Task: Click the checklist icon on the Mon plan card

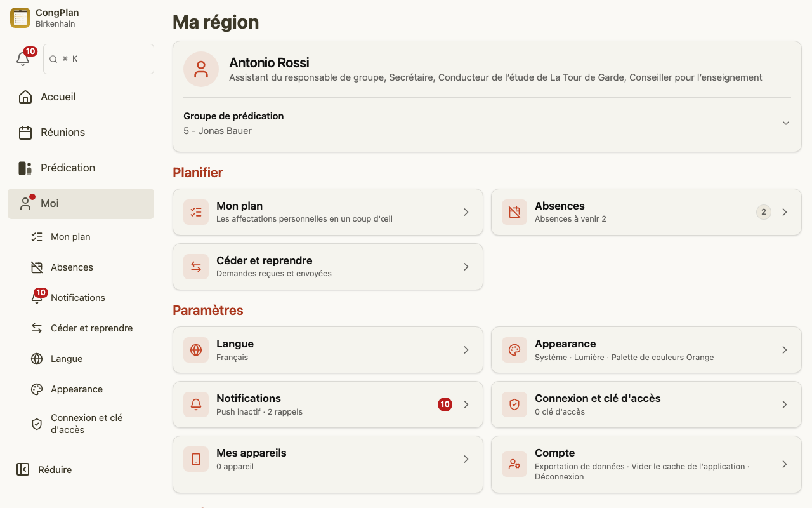Action: (x=196, y=212)
